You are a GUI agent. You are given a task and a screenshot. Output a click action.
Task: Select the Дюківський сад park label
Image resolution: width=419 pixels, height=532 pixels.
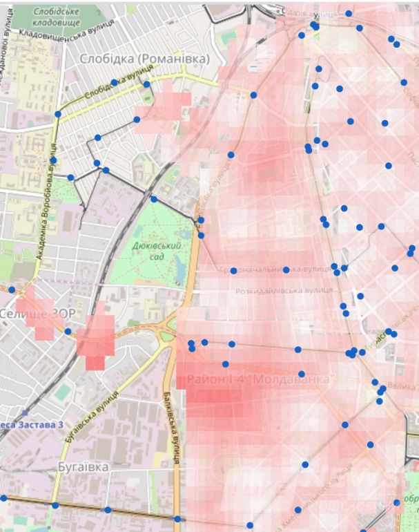tap(157, 249)
